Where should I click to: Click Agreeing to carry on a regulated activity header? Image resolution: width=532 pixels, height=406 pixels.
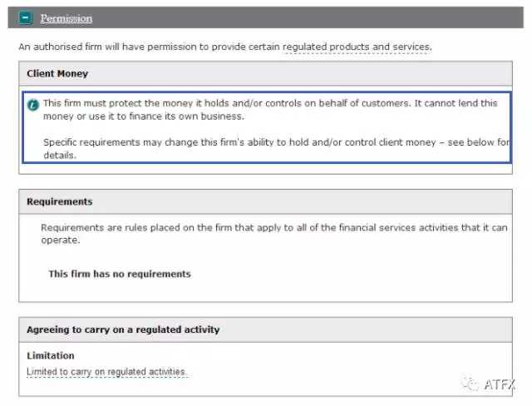[265, 329]
